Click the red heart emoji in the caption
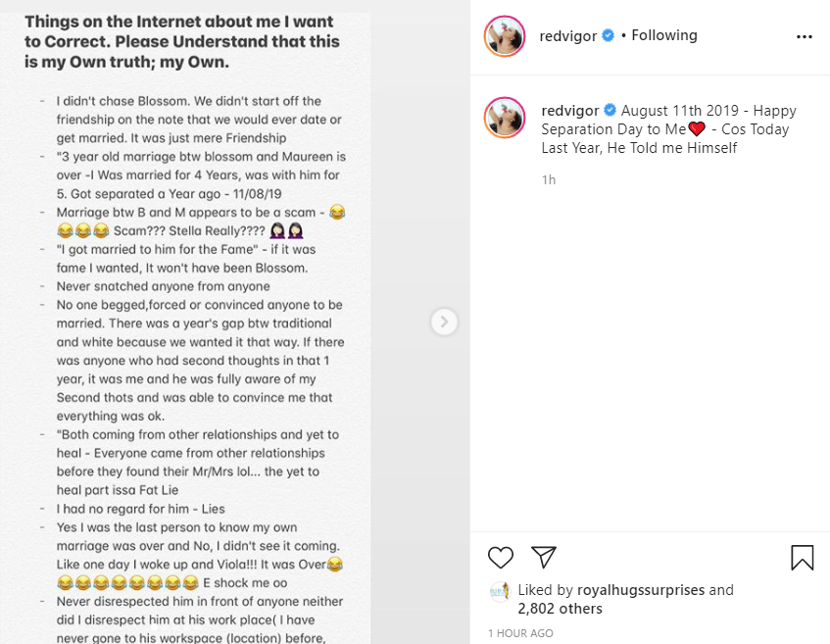830x644 pixels. pyautogui.click(x=698, y=129)
